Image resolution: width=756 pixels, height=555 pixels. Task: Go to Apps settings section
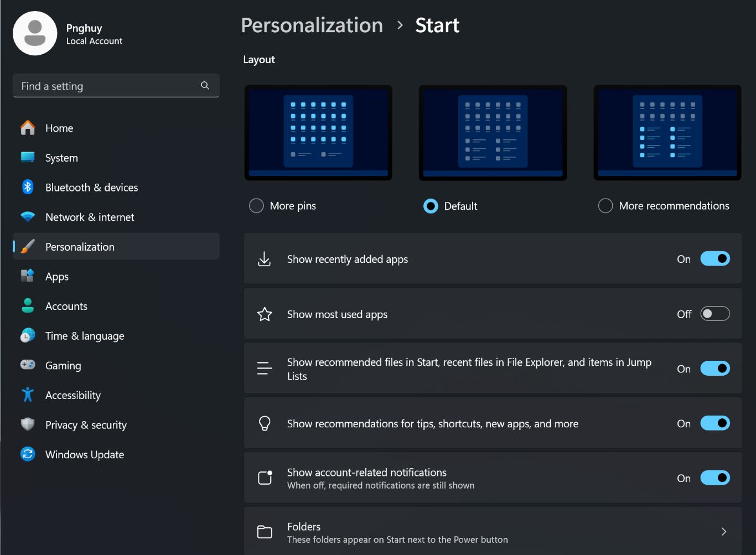click(x=57, y=277)
